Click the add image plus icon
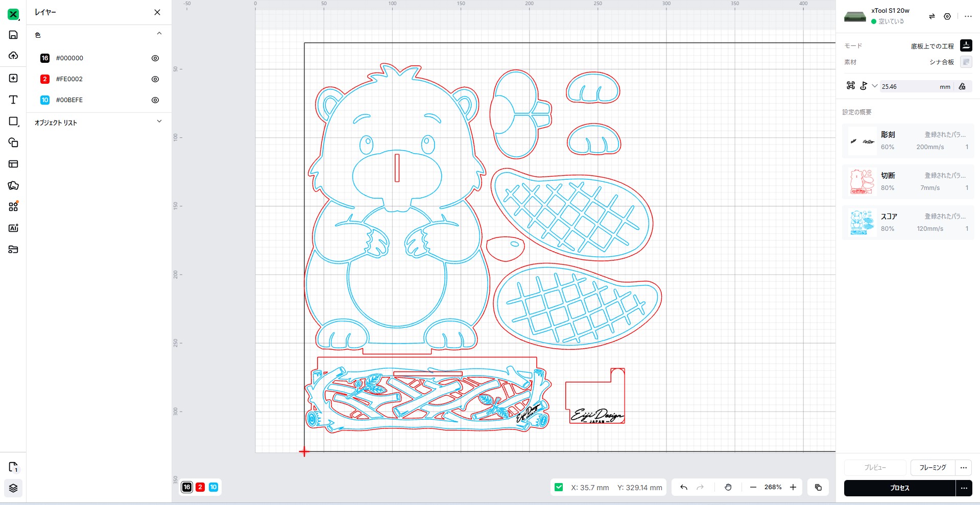 13,78
